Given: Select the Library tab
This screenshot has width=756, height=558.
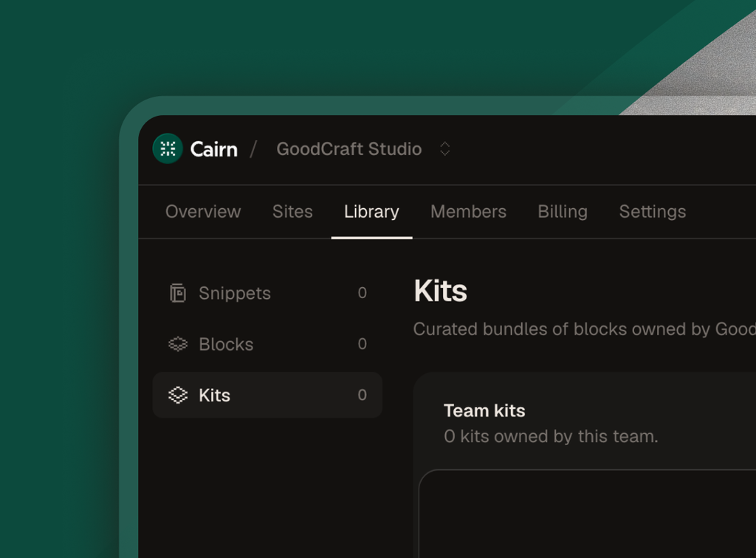Looking at the screenshot, I should click(x=371, y=212).
